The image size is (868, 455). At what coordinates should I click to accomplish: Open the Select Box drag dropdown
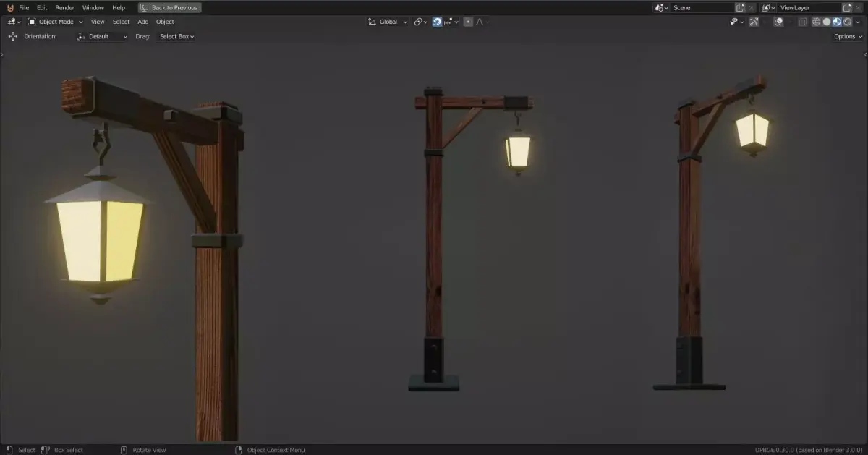pos(176,36)
